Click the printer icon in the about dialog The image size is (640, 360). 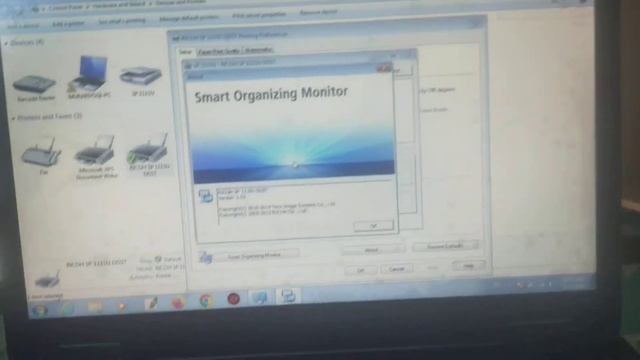[x=205, y=196]
